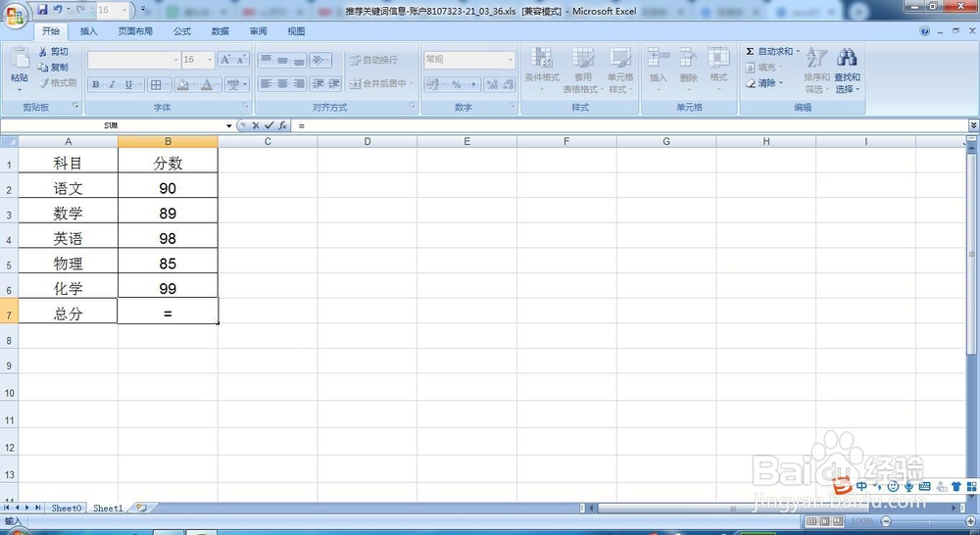980x535 pixels.
Task: Apply the cell borders button
Action: point(156,84)
